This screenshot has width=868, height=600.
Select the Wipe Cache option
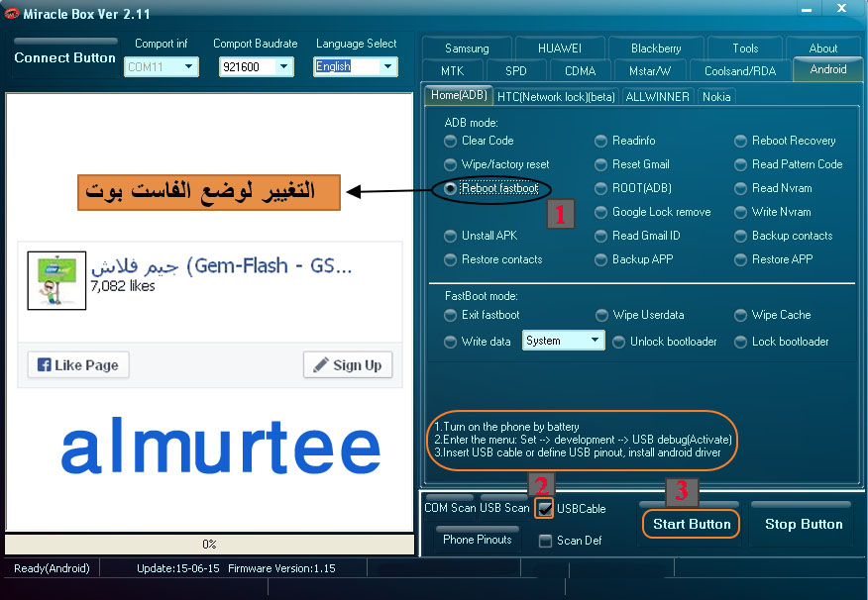740,315
